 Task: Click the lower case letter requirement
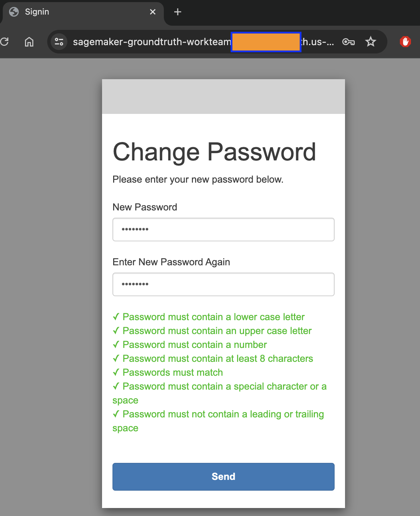pyautogui.click(x=213, y=317)
